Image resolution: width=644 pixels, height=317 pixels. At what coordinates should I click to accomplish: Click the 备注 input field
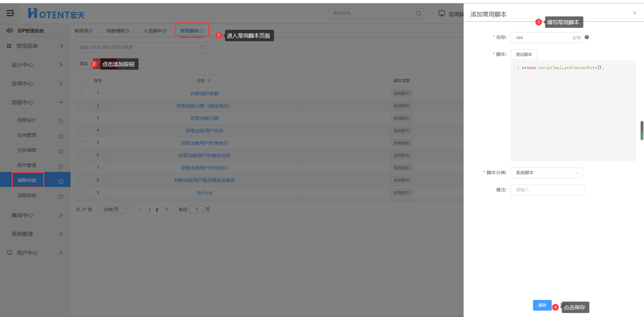547,190
